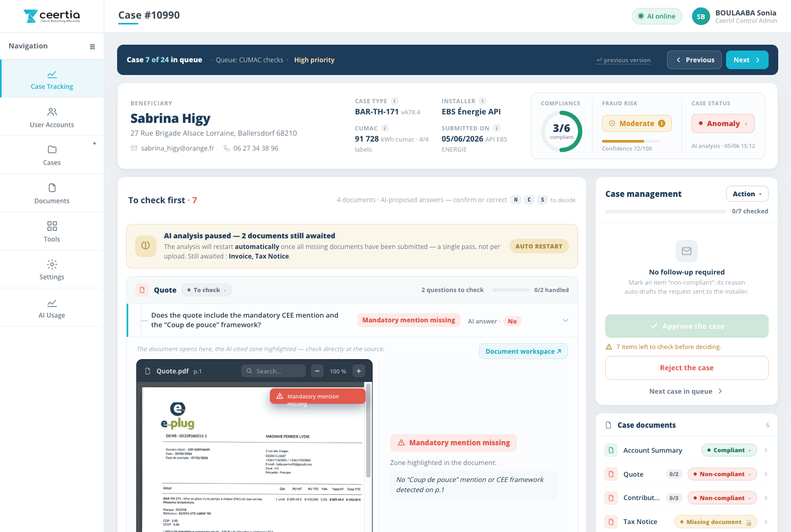Open User Accounts in sidebar

pyautogui.click(x=52, y=117)
